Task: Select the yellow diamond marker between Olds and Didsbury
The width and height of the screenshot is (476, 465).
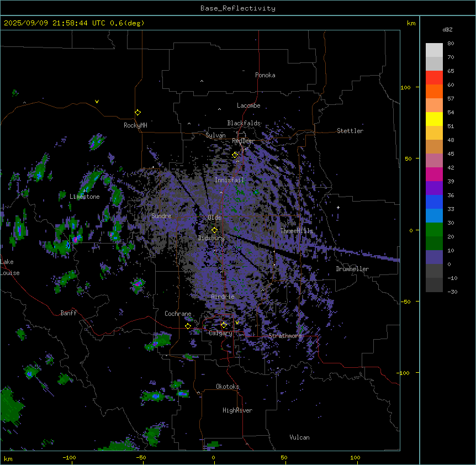Action: point(214,230)
